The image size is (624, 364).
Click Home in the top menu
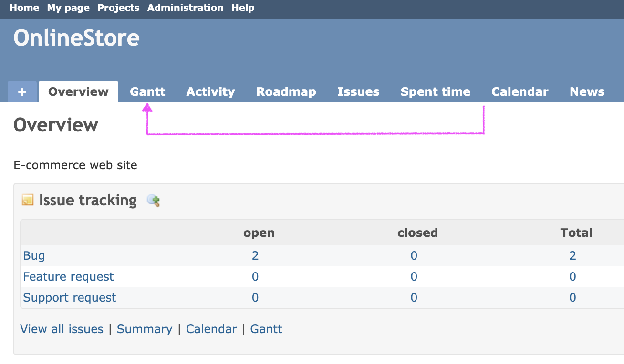[24, 8]
